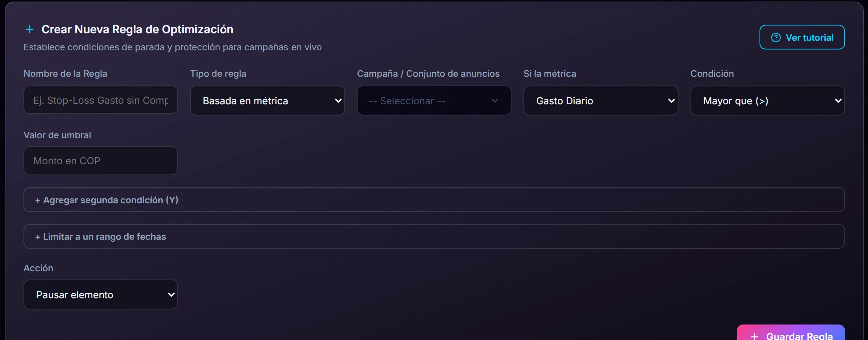Open the Campaña / Conjunto de anuncios dropdown
This screenshot has height=340, width=868.
point(434,101)
